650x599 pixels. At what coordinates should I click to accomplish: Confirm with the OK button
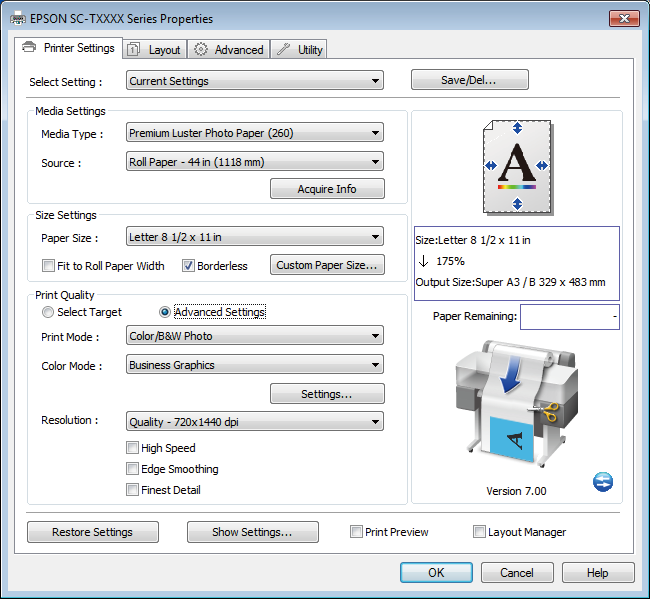(x=436, y=572)
